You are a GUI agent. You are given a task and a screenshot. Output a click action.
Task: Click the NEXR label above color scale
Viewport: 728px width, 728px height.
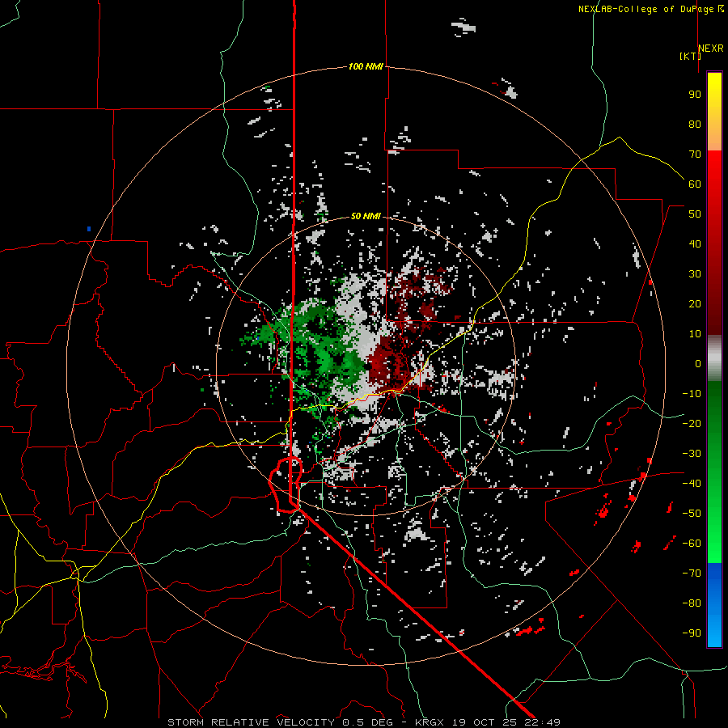(711, 49)
